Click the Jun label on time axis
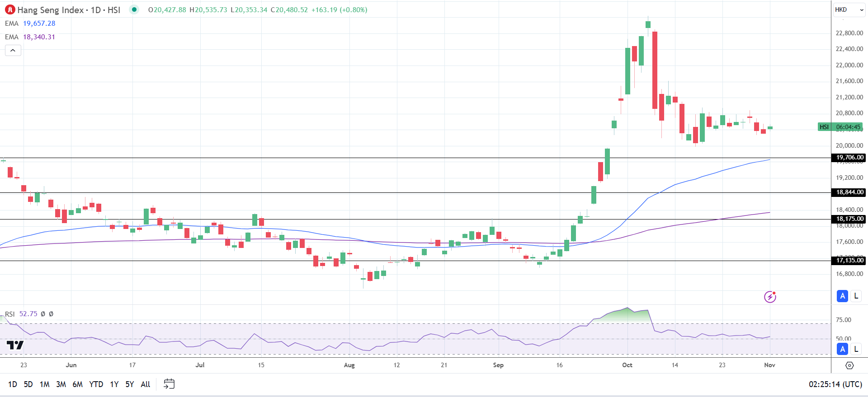The width and height of the screenshot is (868, 397). coord(71,365)
